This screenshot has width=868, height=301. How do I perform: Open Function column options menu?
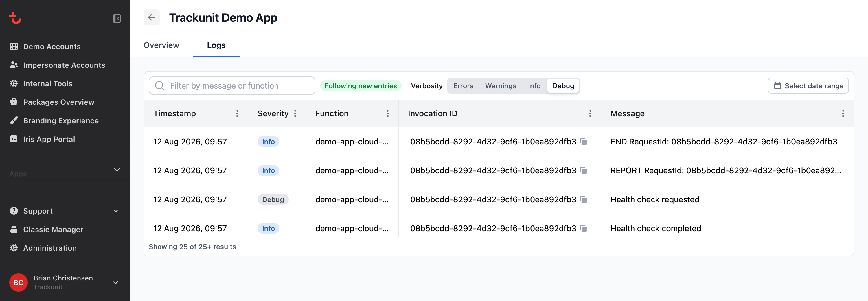(x=388, y=113)
